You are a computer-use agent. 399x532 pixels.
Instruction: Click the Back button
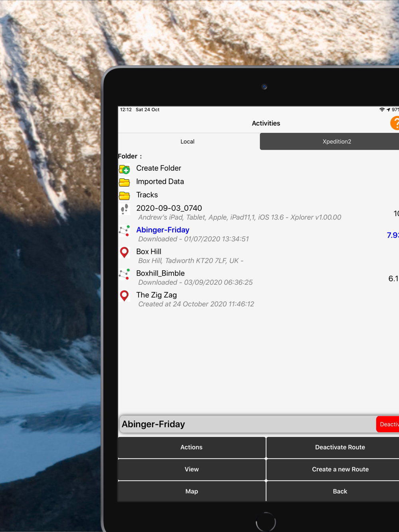pyautogui.click(x=333, y=491)
